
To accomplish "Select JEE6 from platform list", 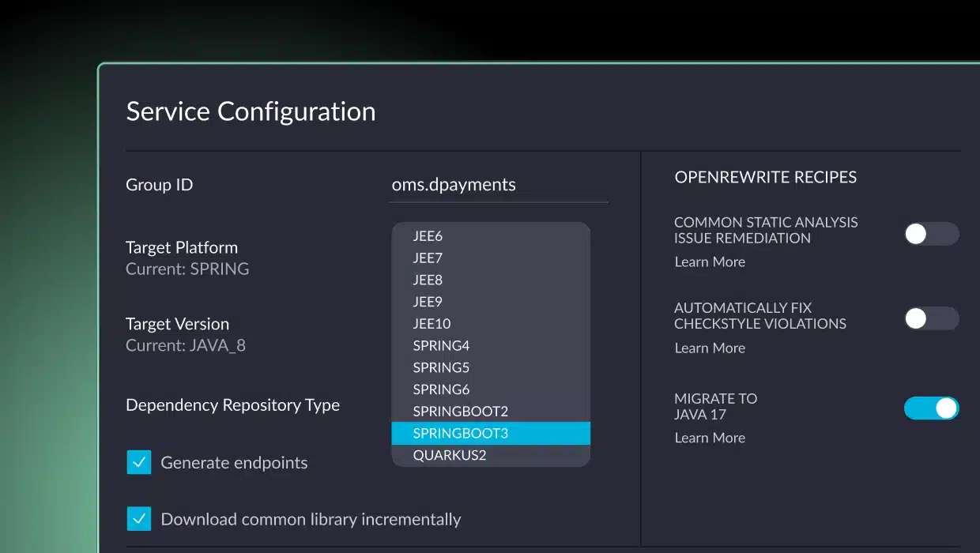I will coord(491,235).
